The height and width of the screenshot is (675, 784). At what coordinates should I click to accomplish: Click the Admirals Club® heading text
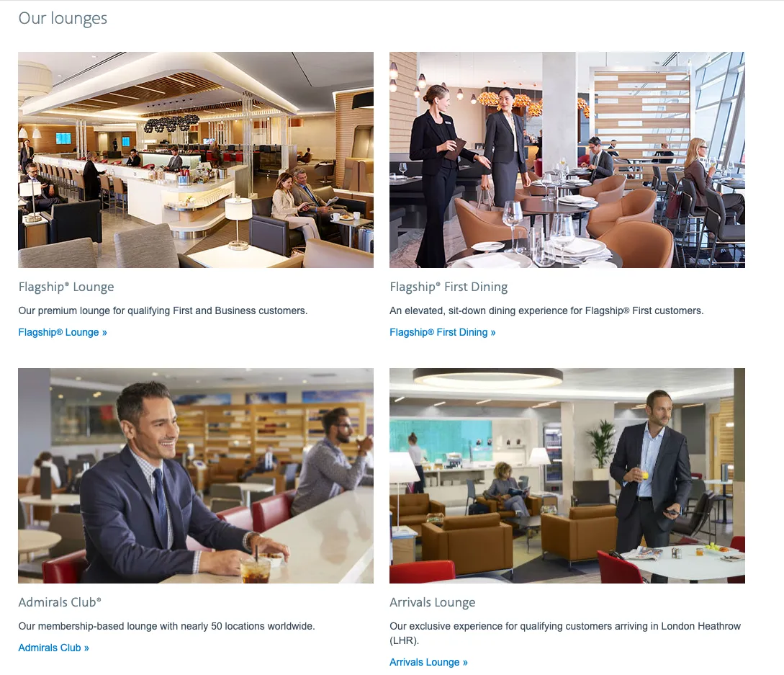pos(60,602)
